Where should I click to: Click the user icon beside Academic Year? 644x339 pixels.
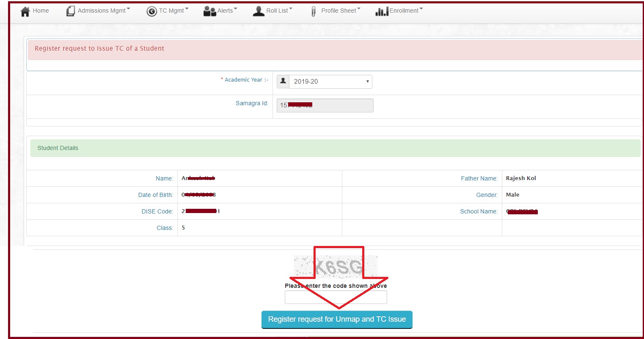tap(283, 81)
